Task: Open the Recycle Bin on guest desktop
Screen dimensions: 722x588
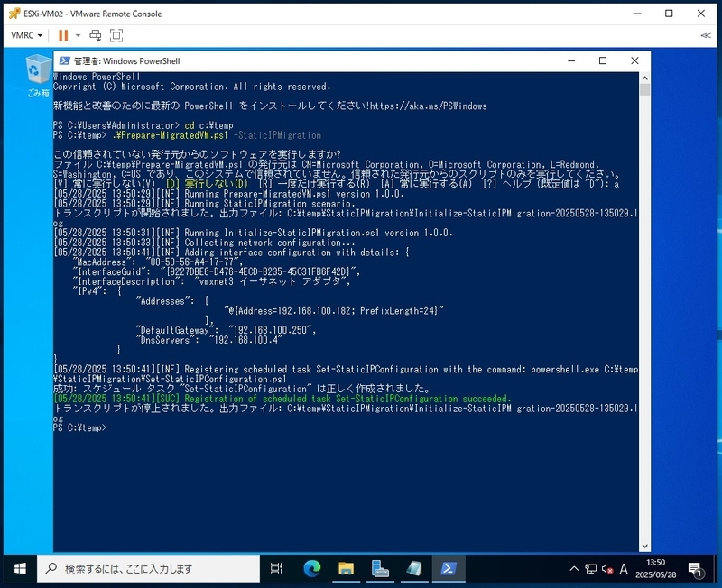Action: click(x=38, y=76)
